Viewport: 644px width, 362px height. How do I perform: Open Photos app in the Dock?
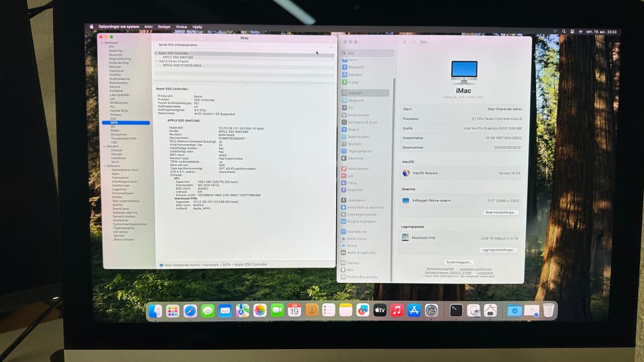[260, 310]
